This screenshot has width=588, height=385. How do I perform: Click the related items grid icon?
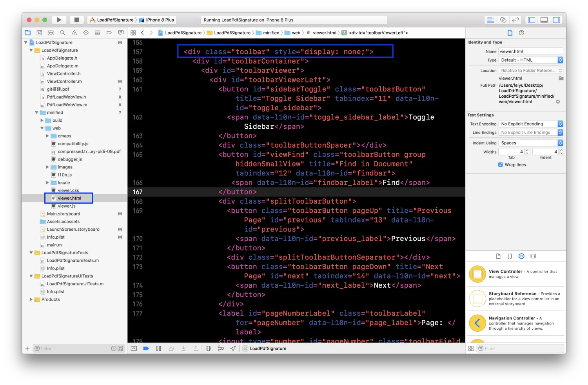click(x=133, y=33)
